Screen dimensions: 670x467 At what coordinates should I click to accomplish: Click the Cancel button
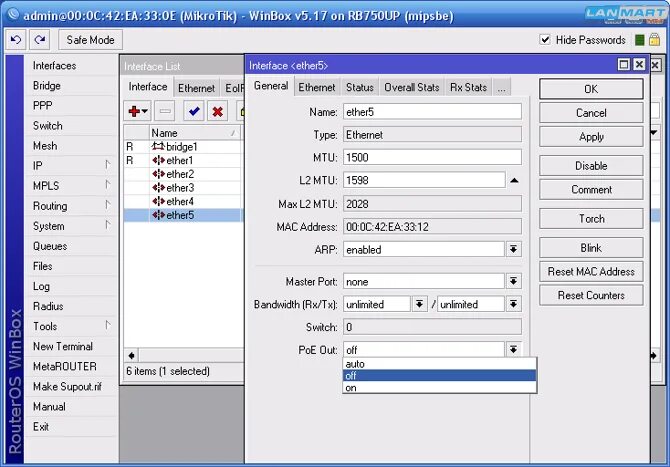point(591,113)
